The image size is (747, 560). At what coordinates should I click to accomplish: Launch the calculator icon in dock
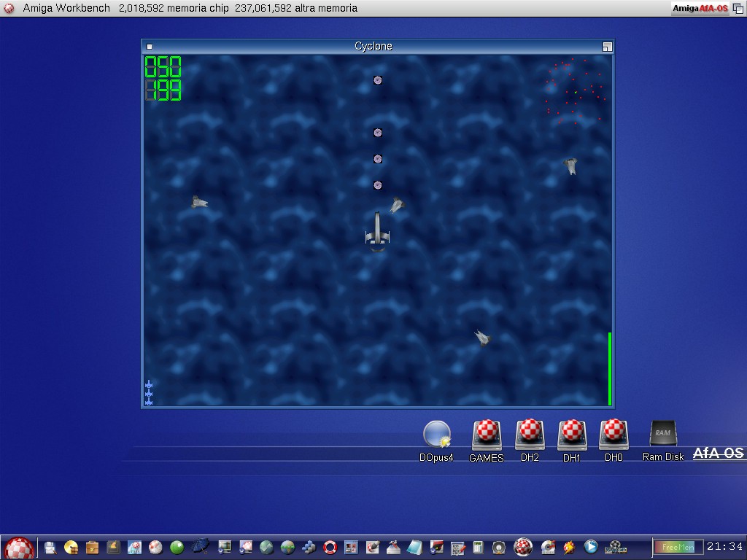pyautogui.click(x=479, y=547)
